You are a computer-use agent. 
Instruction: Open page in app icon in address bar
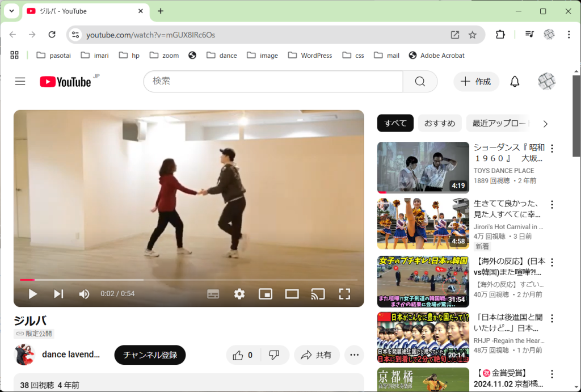coord(454,35)
